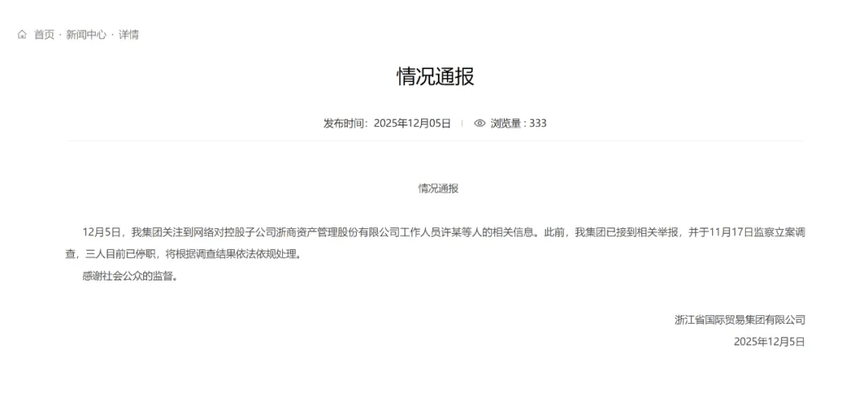
Task: Click the 浏览量 : 333 counter text
Action: click(x=518, y=123)
